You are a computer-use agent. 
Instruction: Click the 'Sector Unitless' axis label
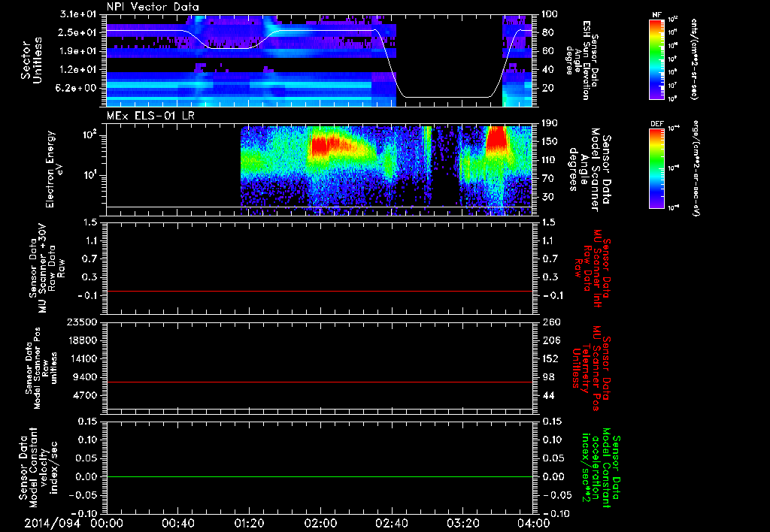[31, 60]
